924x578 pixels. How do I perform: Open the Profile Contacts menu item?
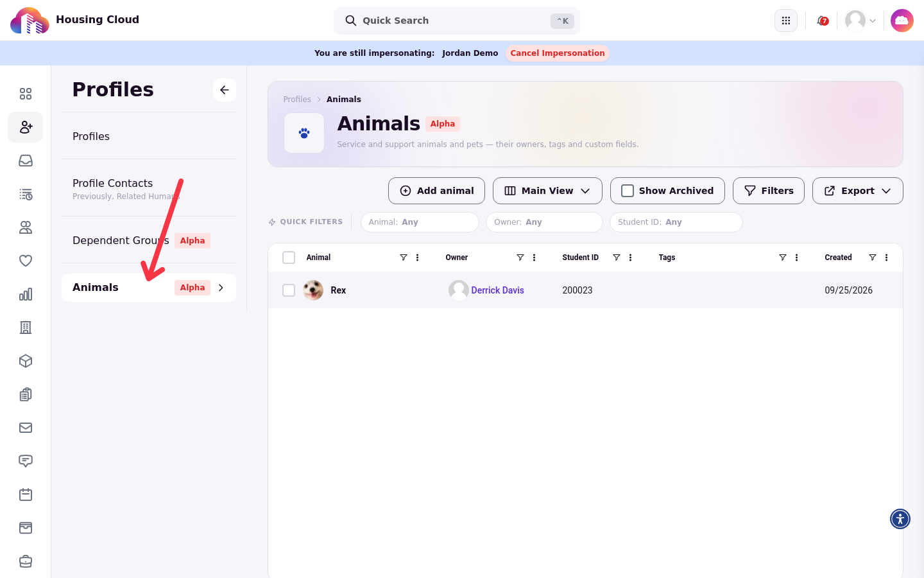tap(149, 188)
